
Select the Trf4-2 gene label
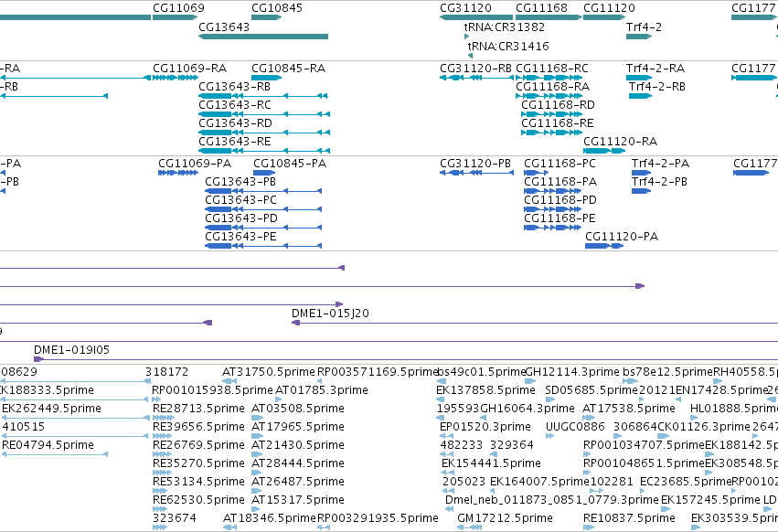[644, 27]
